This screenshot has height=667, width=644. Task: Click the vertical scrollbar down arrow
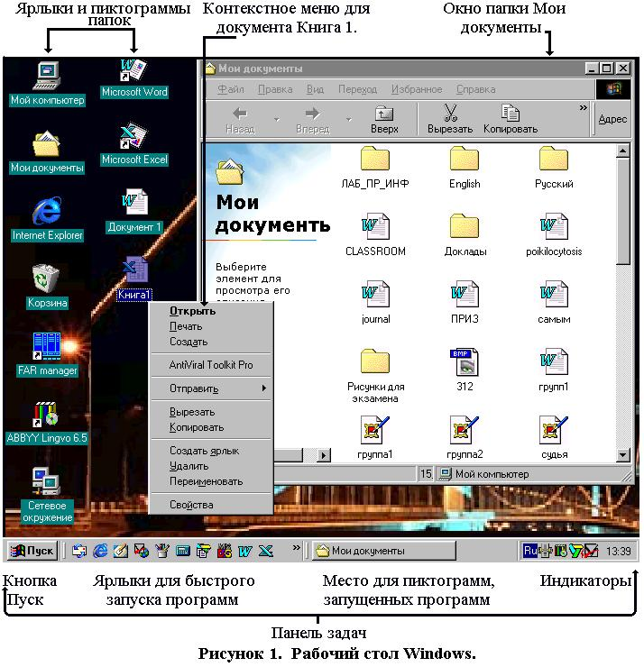622,455
